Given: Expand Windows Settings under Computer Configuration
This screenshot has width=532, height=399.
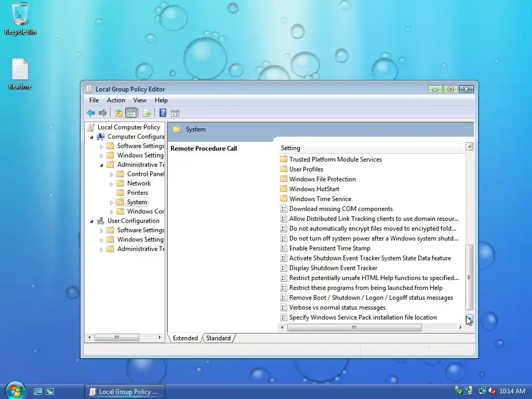Looking at the screenshot, I should pyautogui.click(x=101, y=156).
